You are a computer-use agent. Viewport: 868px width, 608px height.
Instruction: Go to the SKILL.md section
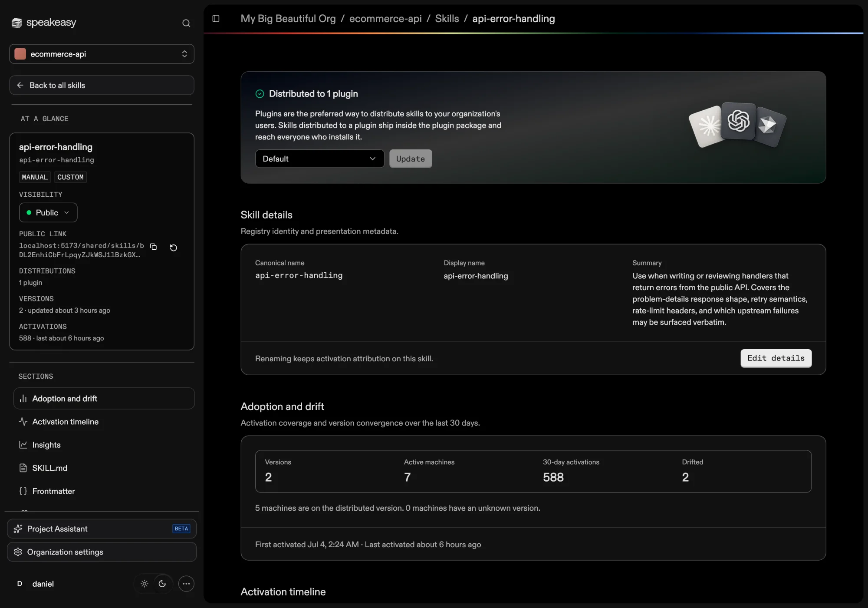pos(104,468)
